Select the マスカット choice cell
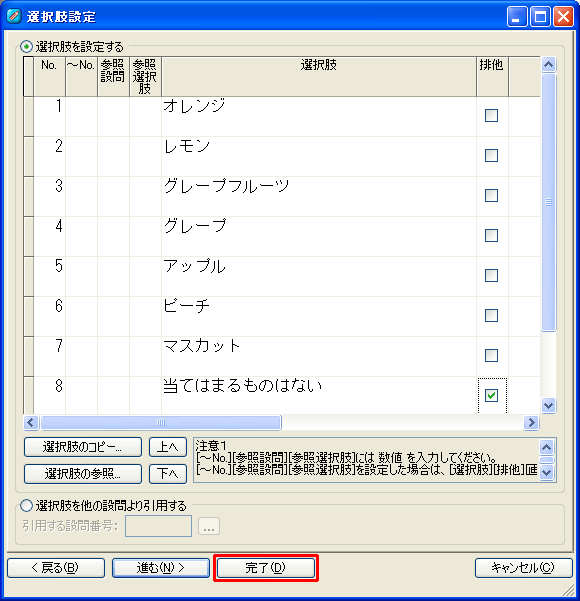 [319, 356]
